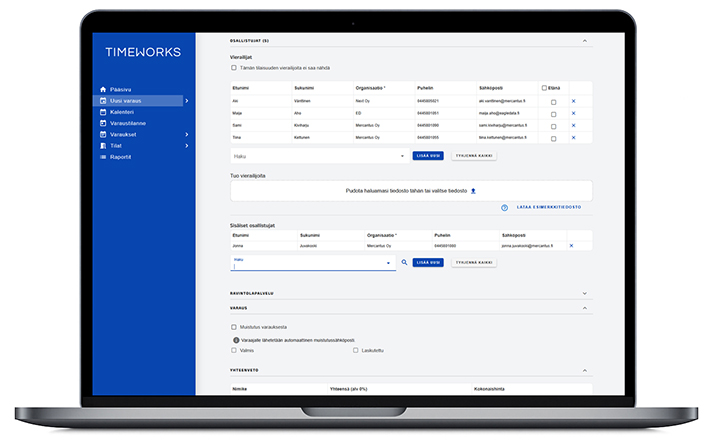
Task: Click the help question mark icon
Action: (x=505, y=208)
